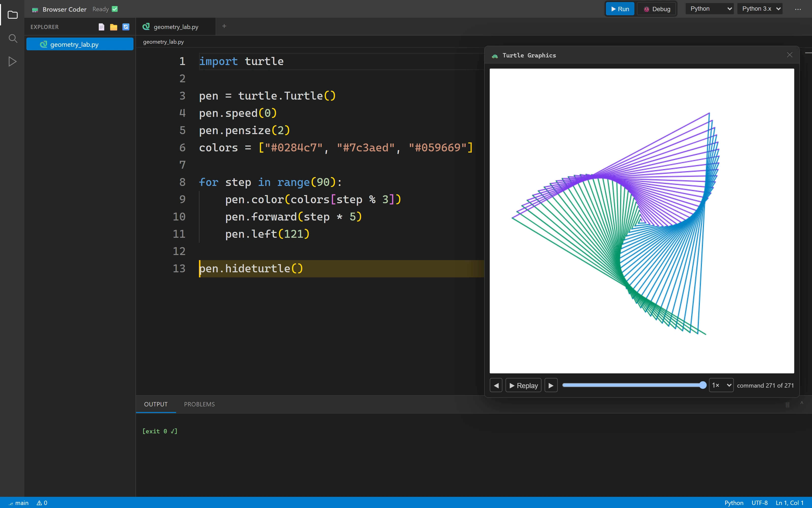Select geometry_lab.py in the Explorer tree
This screenshot has height=508, width=812.
click(80, 44)
